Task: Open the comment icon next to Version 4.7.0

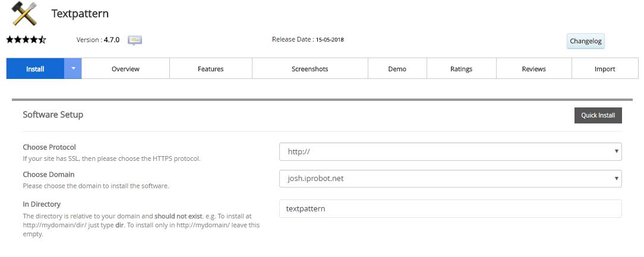Action: (135, 40)
